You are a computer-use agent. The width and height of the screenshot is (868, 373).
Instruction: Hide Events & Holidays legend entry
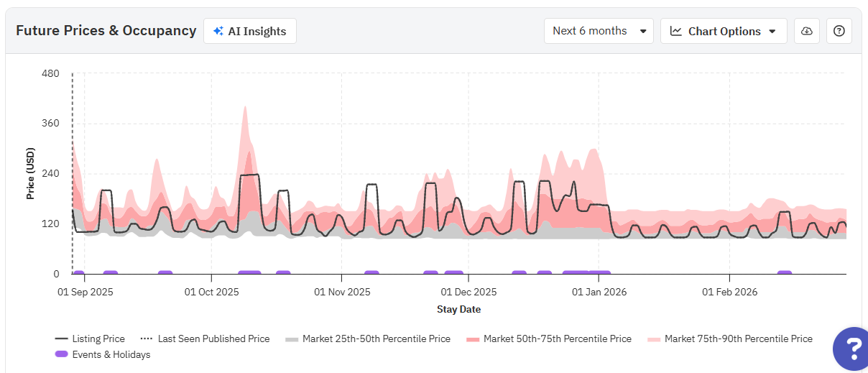click(111, 354)
